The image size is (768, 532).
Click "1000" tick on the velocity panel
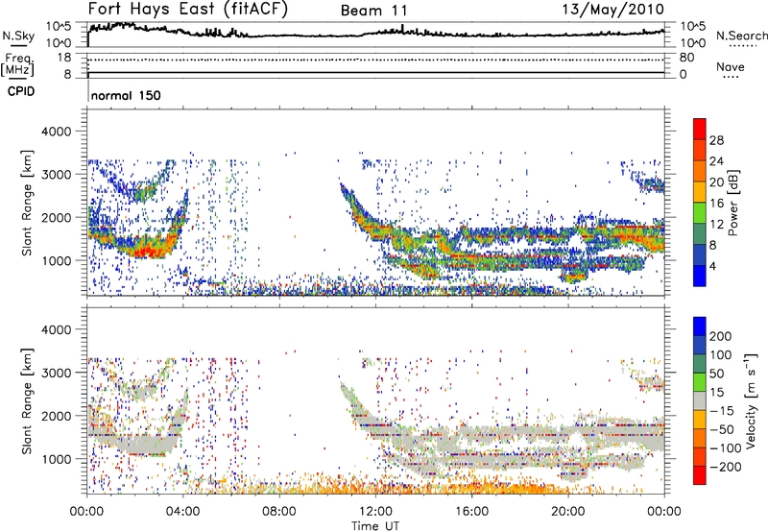(56, 459)
